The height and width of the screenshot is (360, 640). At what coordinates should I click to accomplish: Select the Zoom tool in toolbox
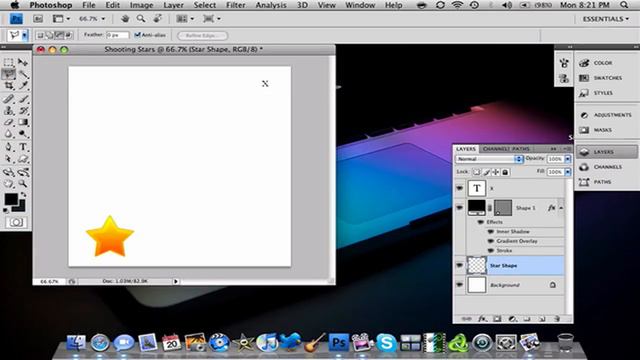[23, 184]
